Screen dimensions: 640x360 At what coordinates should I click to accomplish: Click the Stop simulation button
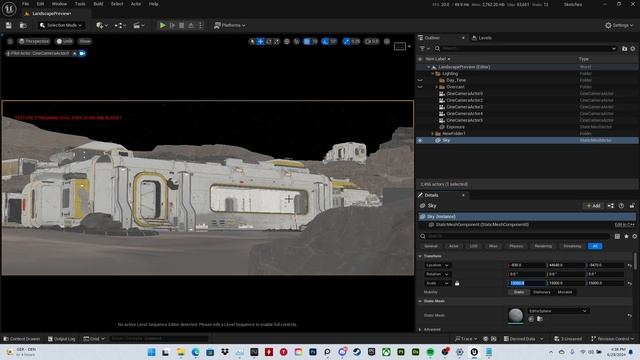point(182,25)
